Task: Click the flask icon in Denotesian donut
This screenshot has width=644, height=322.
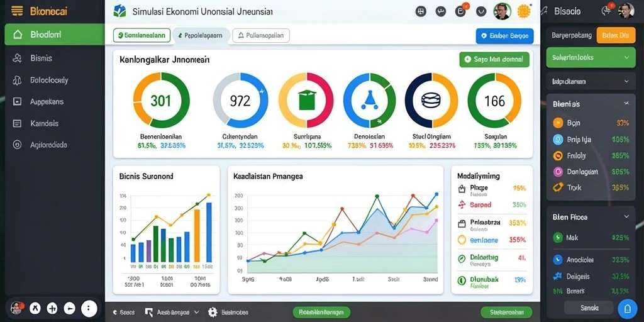Action: click(x=369, y=100)
